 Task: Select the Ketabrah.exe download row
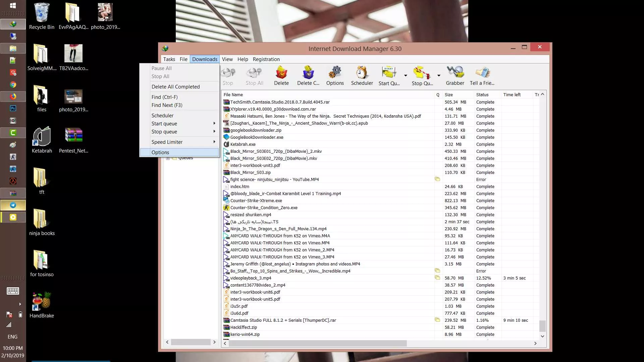pyautogui.click(x=381, y=144)
